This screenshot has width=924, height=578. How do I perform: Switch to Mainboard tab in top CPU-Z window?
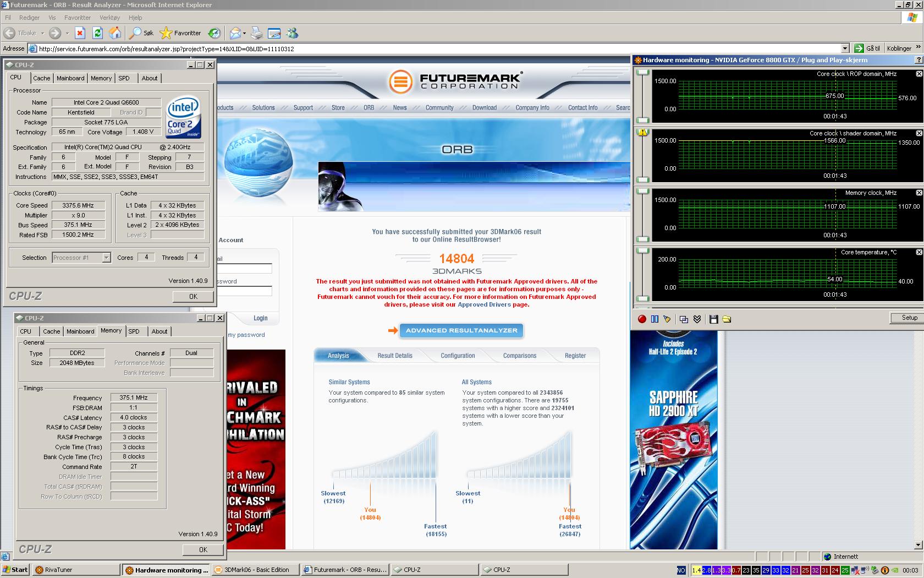(x=70, y=78)
